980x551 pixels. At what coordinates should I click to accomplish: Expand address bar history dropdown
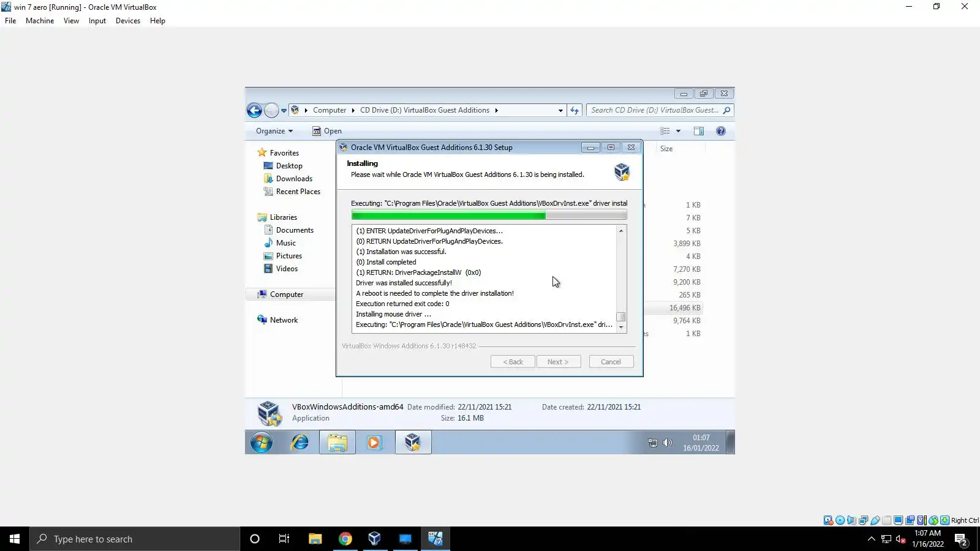click(x=560, y=110)
